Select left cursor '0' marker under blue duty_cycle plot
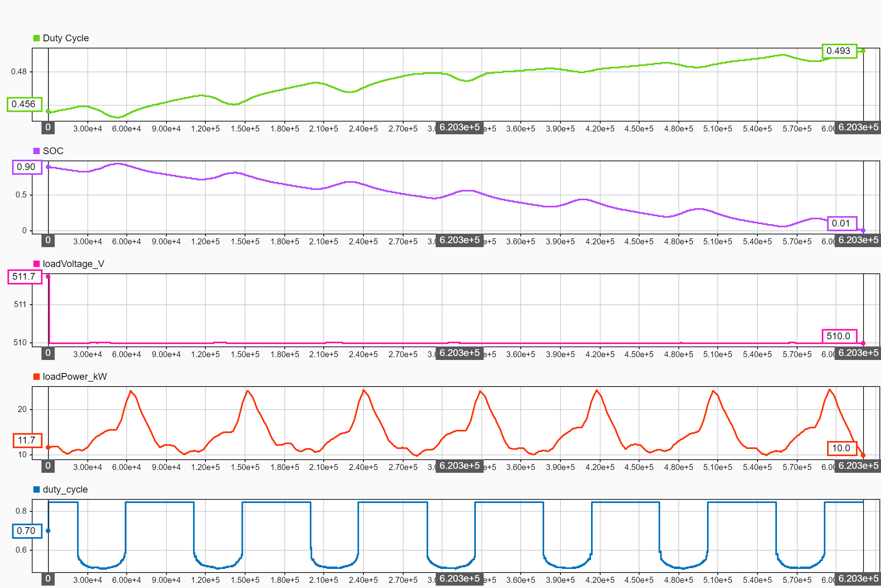The image size is (881, 588). pyautogui.click(x=48, y=579)
